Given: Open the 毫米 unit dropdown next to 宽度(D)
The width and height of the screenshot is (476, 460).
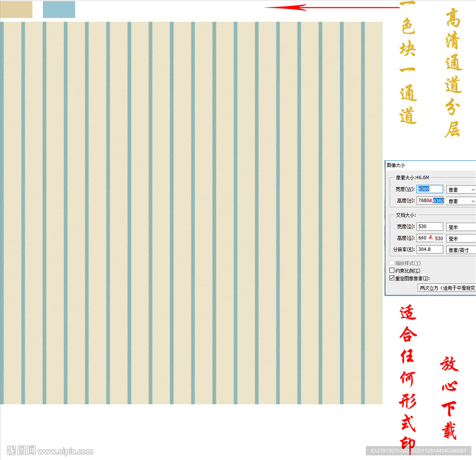Looking at the screenshot, I should click(461, 227).
